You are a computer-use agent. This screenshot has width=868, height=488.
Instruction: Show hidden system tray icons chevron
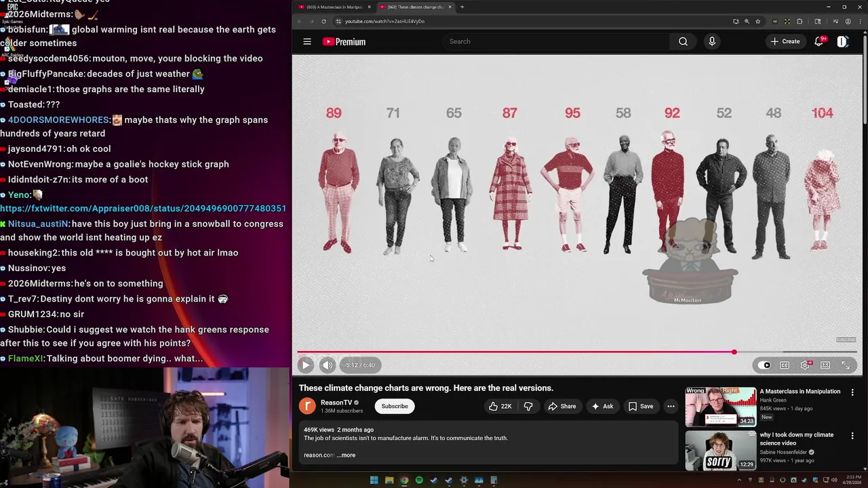point(739,481)
